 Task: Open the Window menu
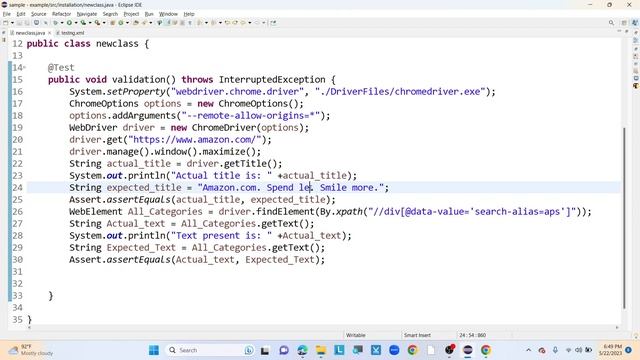click(x=168, y=14)
